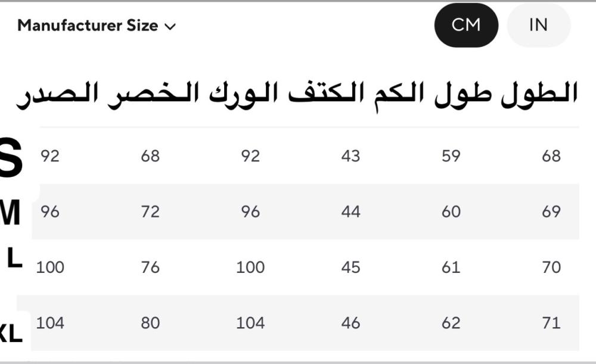The height and width of the screenshot is (364, 596).
Task: Click the value 61 in the L row
Action: pos(451,267)
